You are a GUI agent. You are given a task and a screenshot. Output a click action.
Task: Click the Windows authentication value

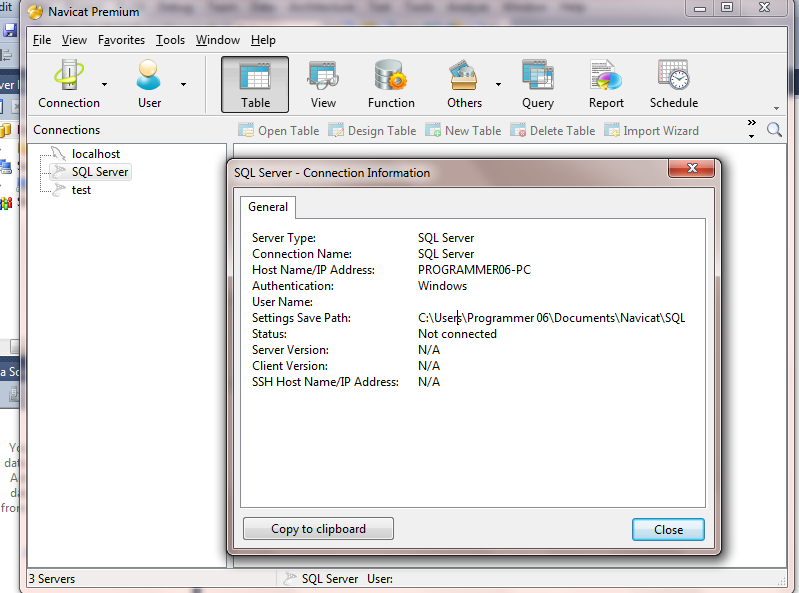(x=442, y=286)
